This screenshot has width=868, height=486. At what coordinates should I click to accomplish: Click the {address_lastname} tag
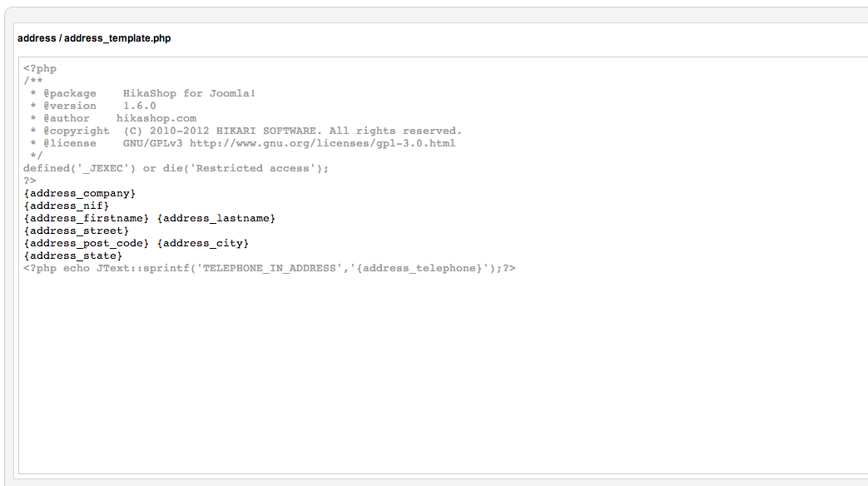[216, 219]
